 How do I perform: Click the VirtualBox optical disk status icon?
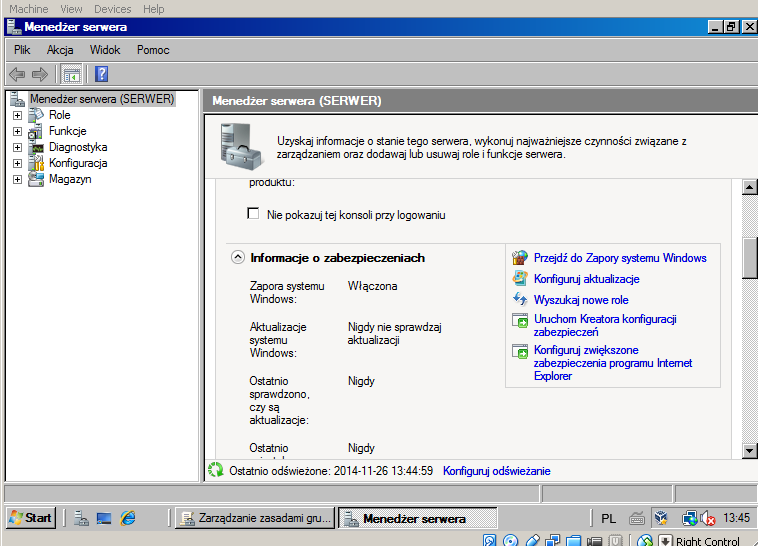click(510, 540)
